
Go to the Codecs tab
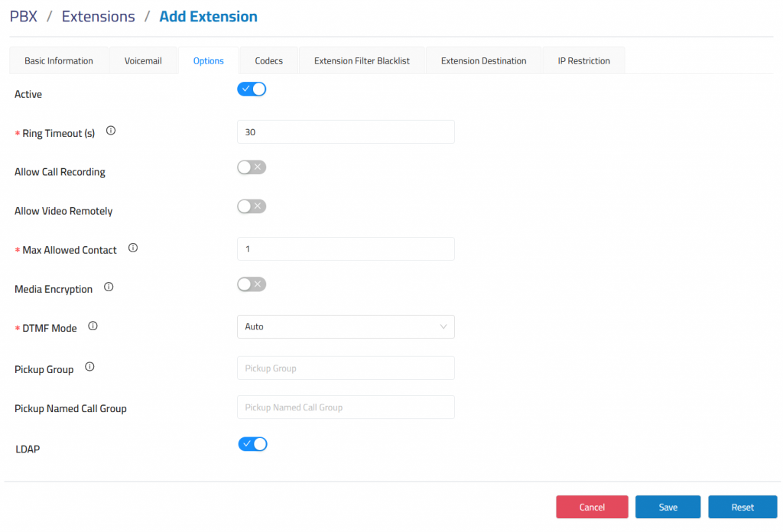pos(268,61)
